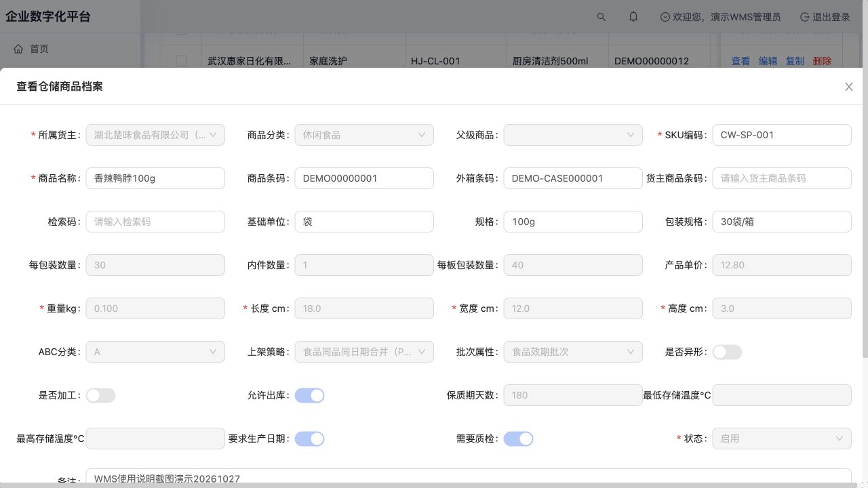Viewport: 868px width, 488px height.
Task: Expand the 商品分类 dropdown
Action: click(x=364, y=135)
